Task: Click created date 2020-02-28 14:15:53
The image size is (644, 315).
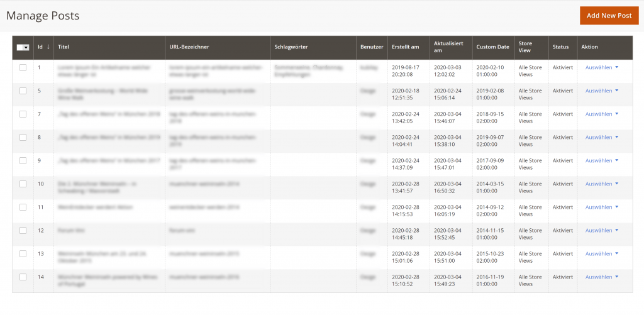Action: 406,211
